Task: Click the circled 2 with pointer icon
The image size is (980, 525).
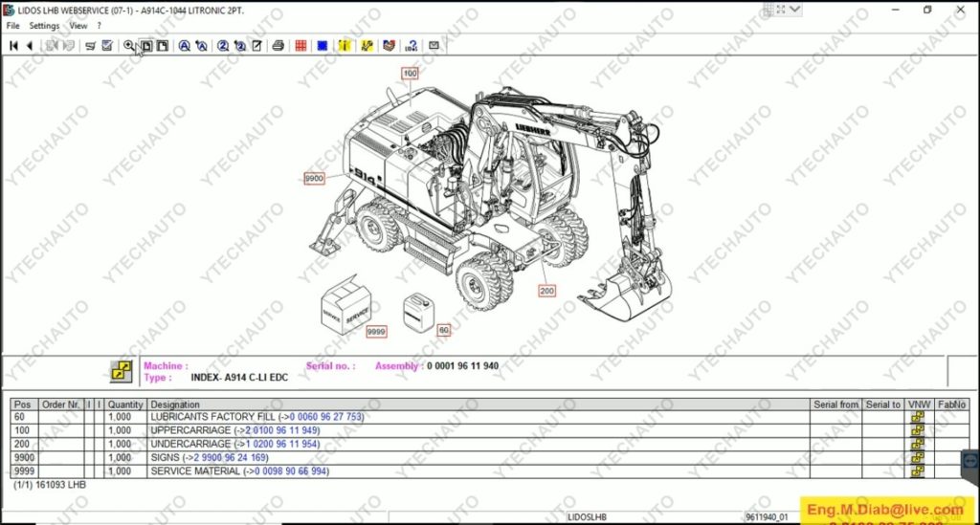Action: (240, 46)
